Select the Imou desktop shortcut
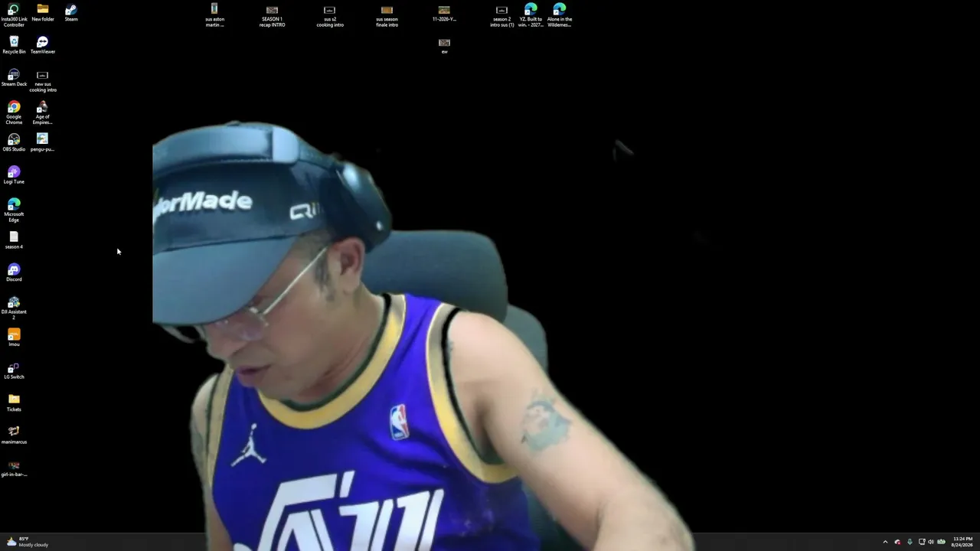The image size is (980, 551). click(x=14, y=337)
